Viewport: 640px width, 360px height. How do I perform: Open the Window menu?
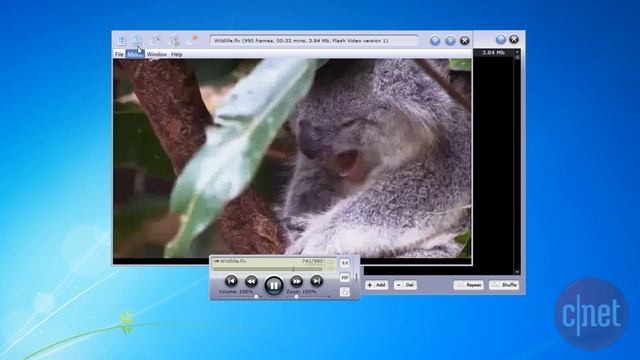157,54
